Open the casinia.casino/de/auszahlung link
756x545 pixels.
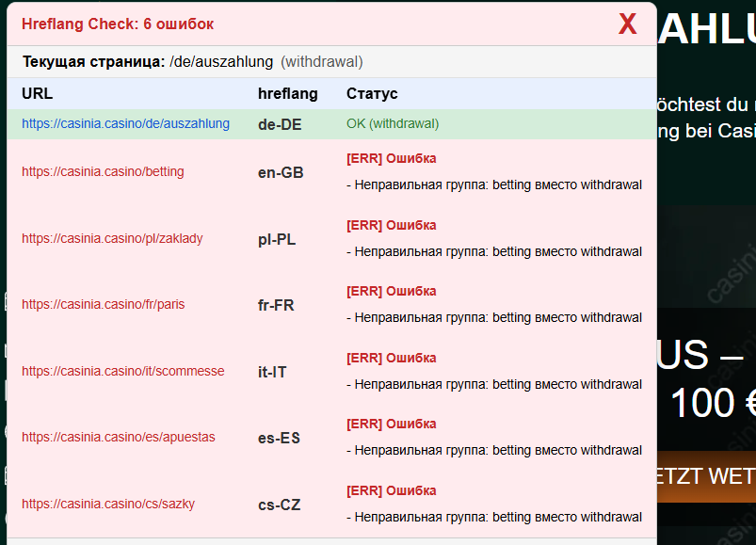125,123
